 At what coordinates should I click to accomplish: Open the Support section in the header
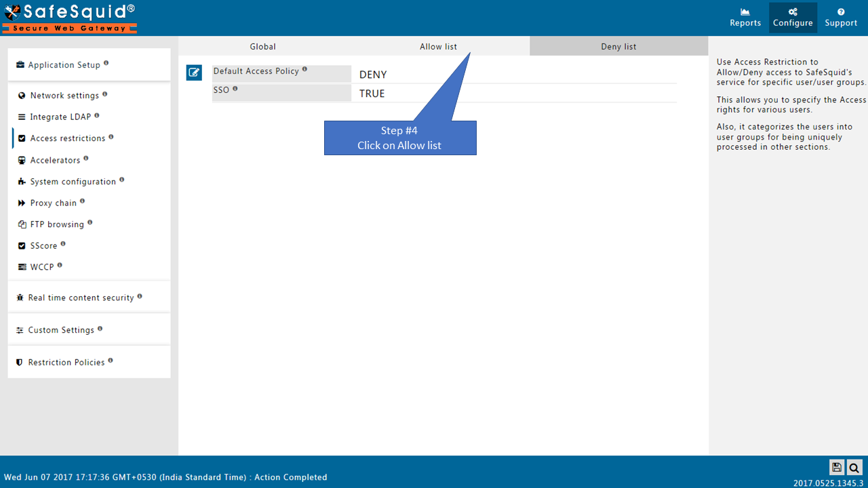[841, 18]
